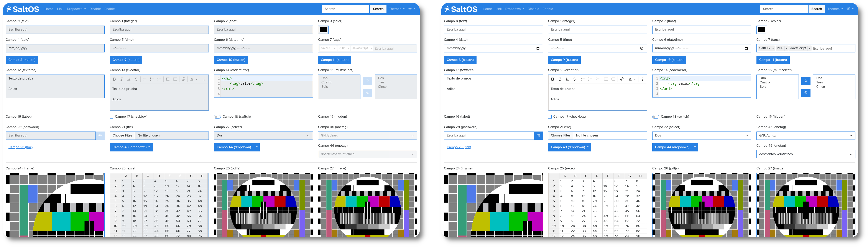Follow Campo 23 (link) in right panel
The image size is (868, 247).
coord(459,147)
